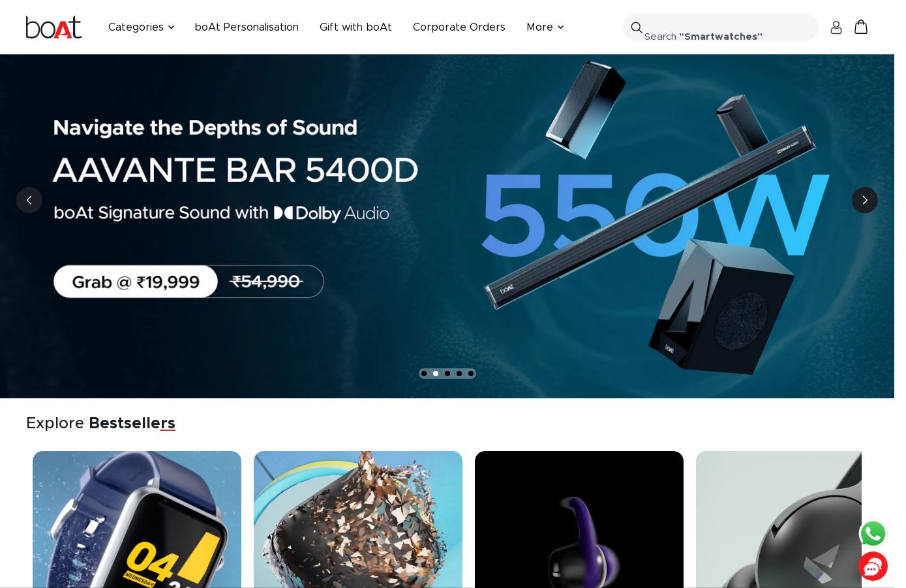Open Corporate Orders link

[x=459, y=27]
